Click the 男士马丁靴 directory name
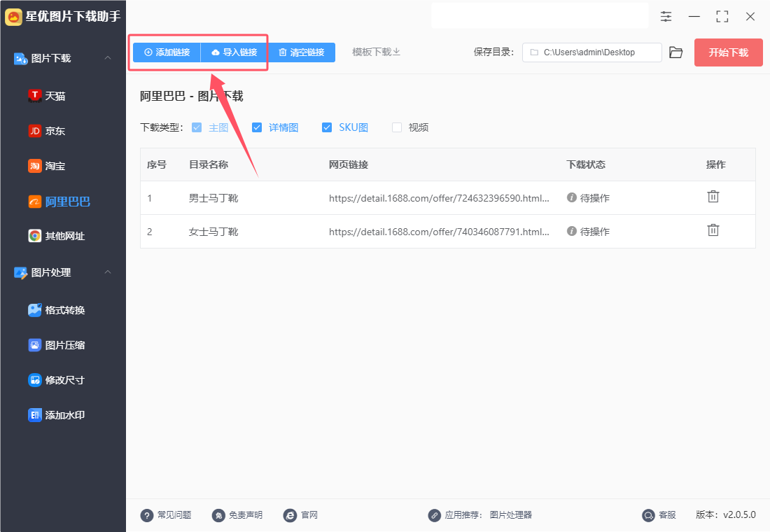The height and width of the screenshot is (532, 770). [x=213, y=198]
